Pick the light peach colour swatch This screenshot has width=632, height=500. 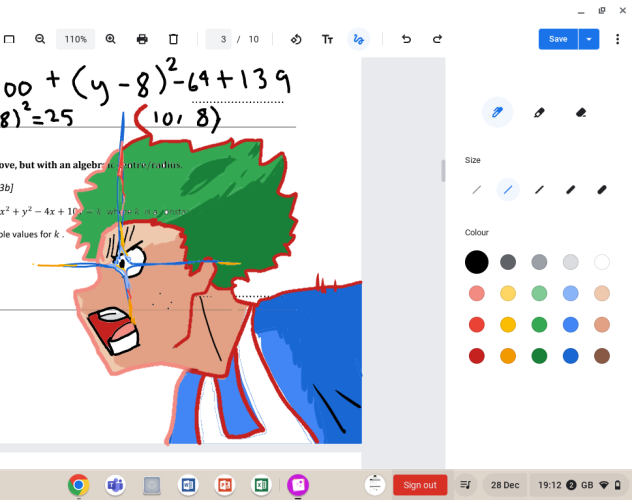pyautogui.click(x=602, y=293)
